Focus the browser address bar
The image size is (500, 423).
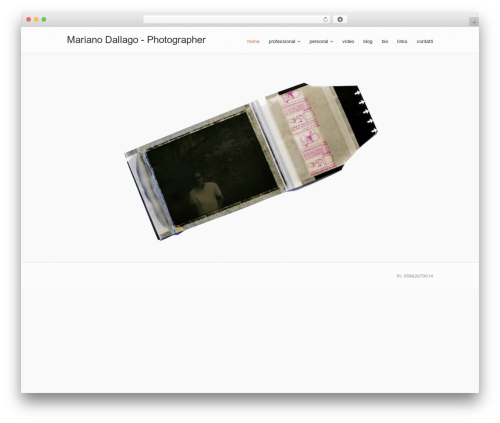(237, 20)
